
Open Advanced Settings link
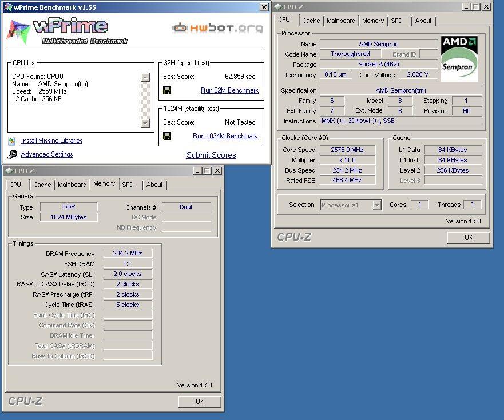pyautogui.click(x=47, y=154)
